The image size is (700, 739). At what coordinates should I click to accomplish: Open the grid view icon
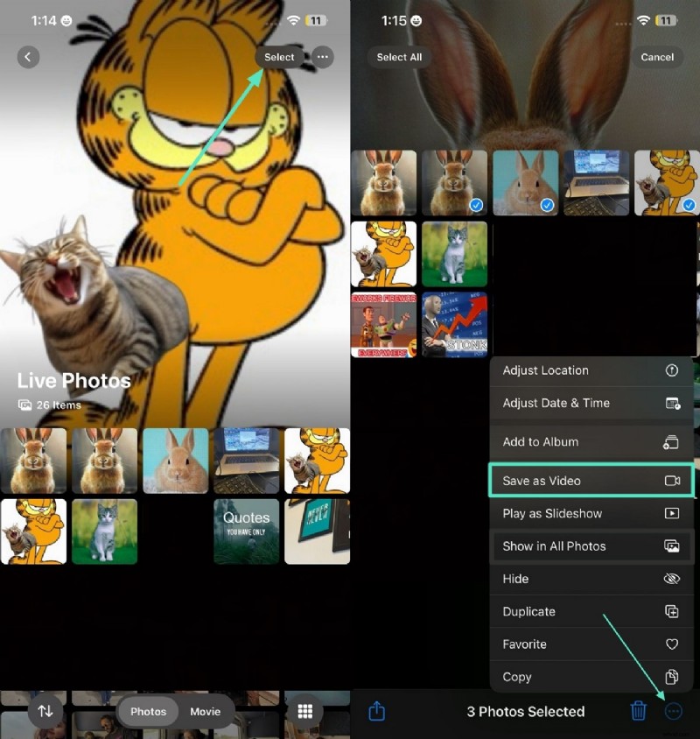[x=304, y=712]
